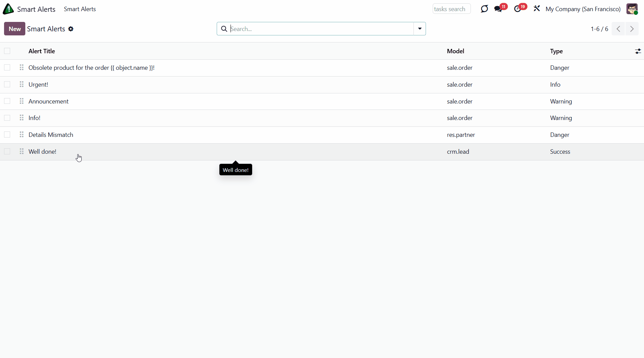Grab the drag handle for Urgent! row
This screenshot has height=358, width=644.
coord(22,85)
